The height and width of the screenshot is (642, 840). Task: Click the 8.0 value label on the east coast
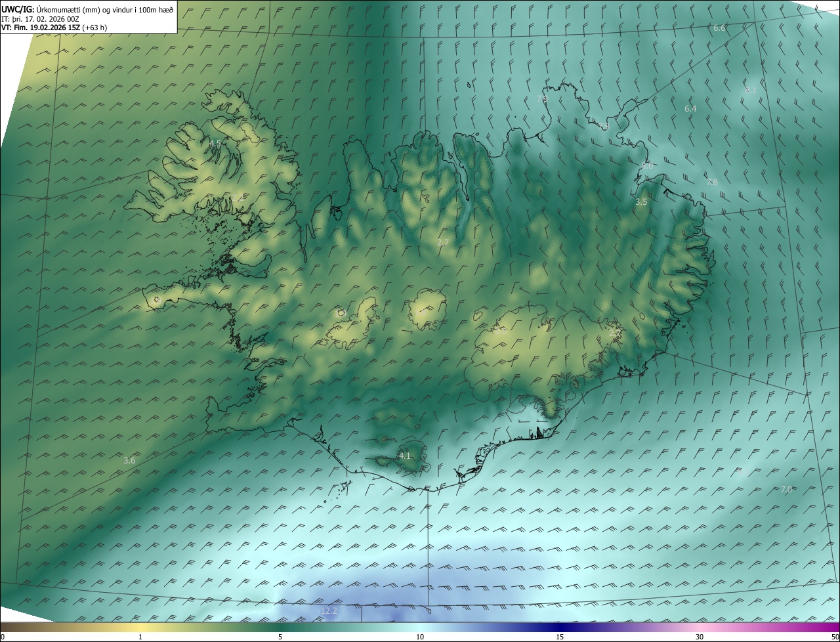click(x=648, y=167)
